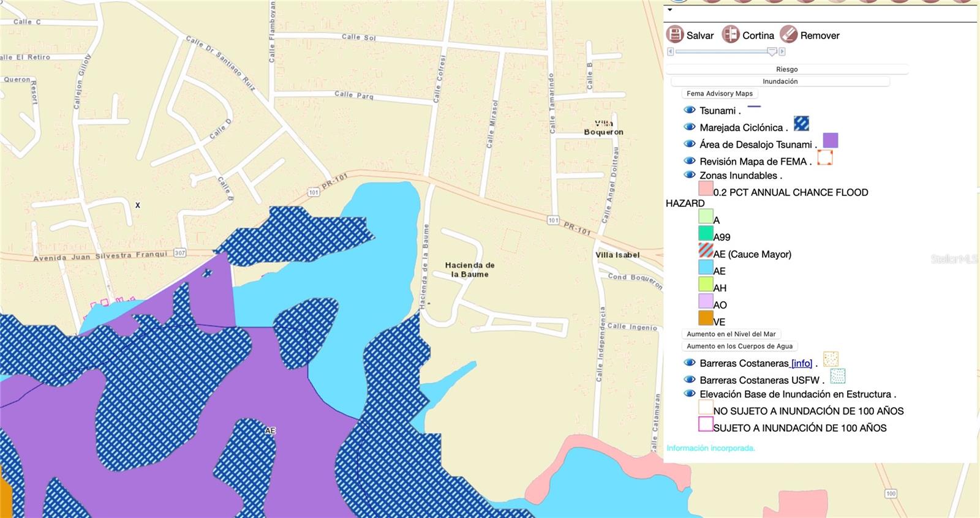Click the Barreras Costaneras dotted legend symbol
980x518 pixels.
click(831, 359)
